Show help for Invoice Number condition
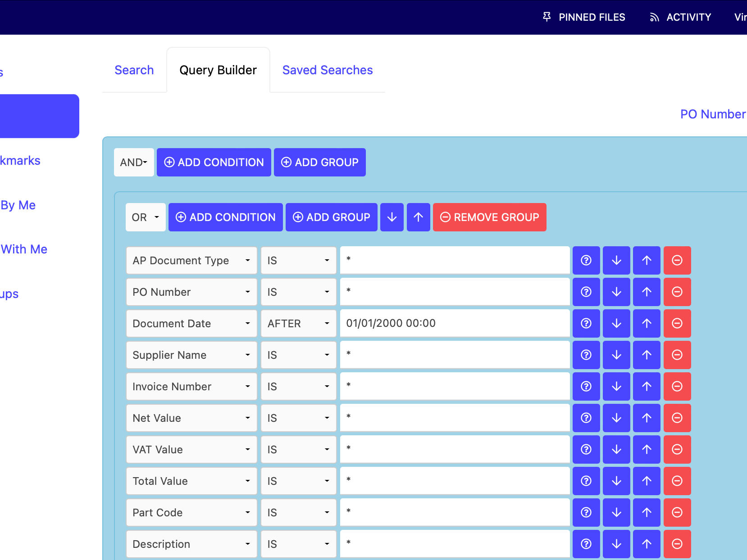Screen dimensions: 747x560 [586, 386]
